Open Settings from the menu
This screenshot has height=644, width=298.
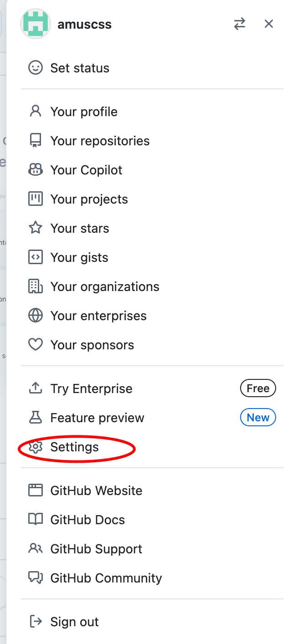tap(74, 447)
